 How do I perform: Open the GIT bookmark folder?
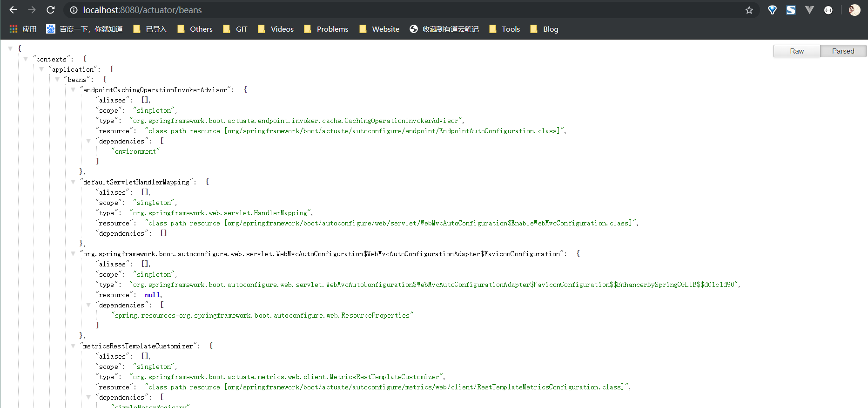click(235, 29)
